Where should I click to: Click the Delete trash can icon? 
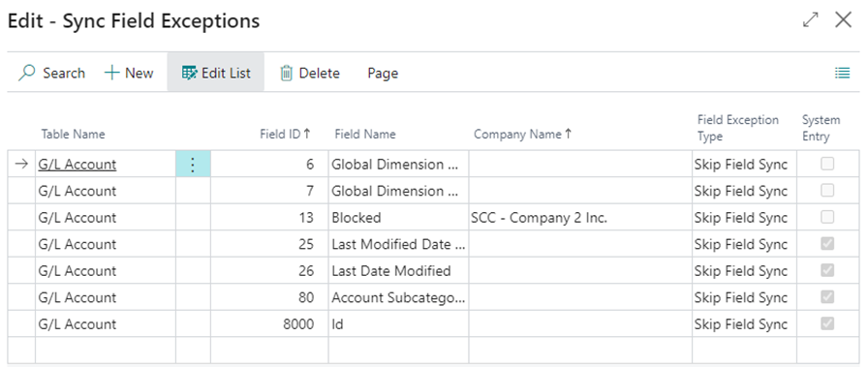click(x=286, y=73)
